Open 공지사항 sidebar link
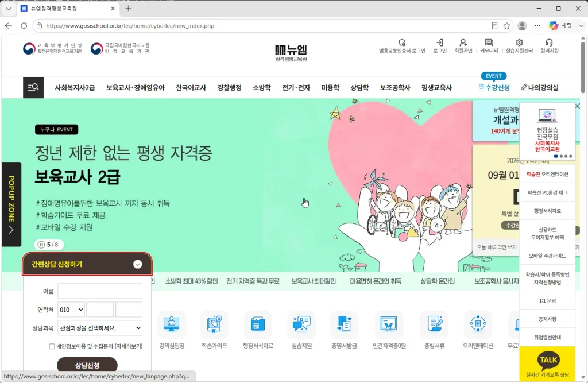 click(x=547, y=319)
